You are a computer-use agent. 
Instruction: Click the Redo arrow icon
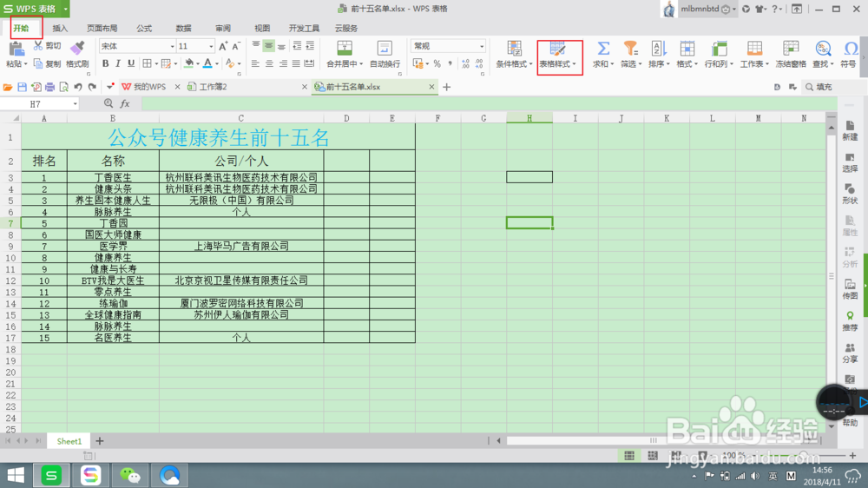(x=93, y=87)
